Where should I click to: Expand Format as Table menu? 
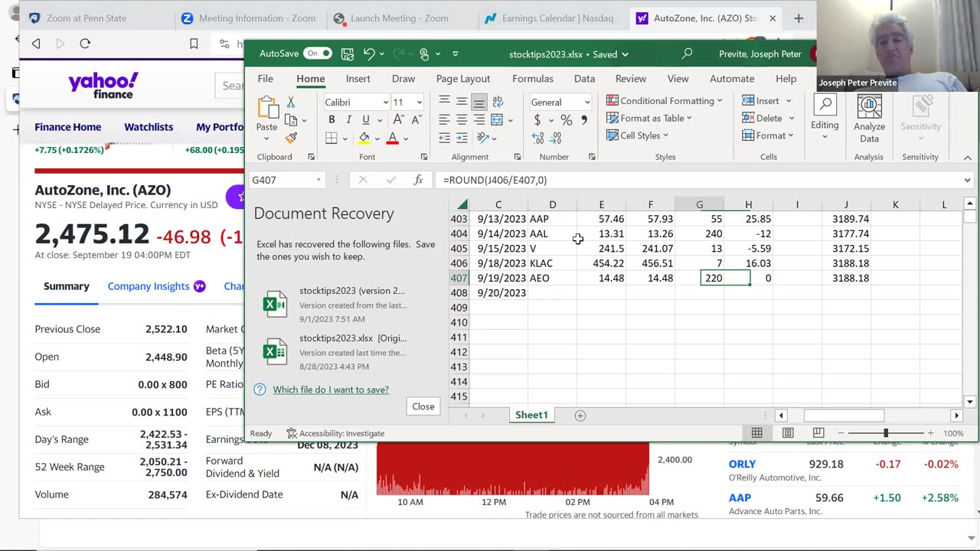click(x=649, y=118)
